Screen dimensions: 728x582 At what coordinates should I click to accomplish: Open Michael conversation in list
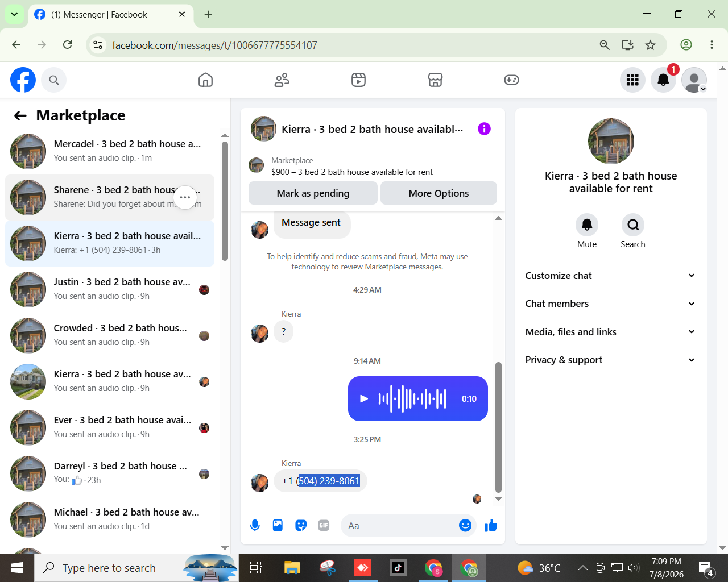[110, 519]
